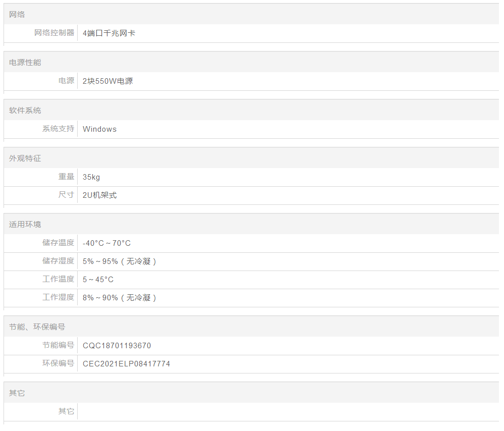
Task: Select the 2块550W电源 value
Action: (108, 81)
